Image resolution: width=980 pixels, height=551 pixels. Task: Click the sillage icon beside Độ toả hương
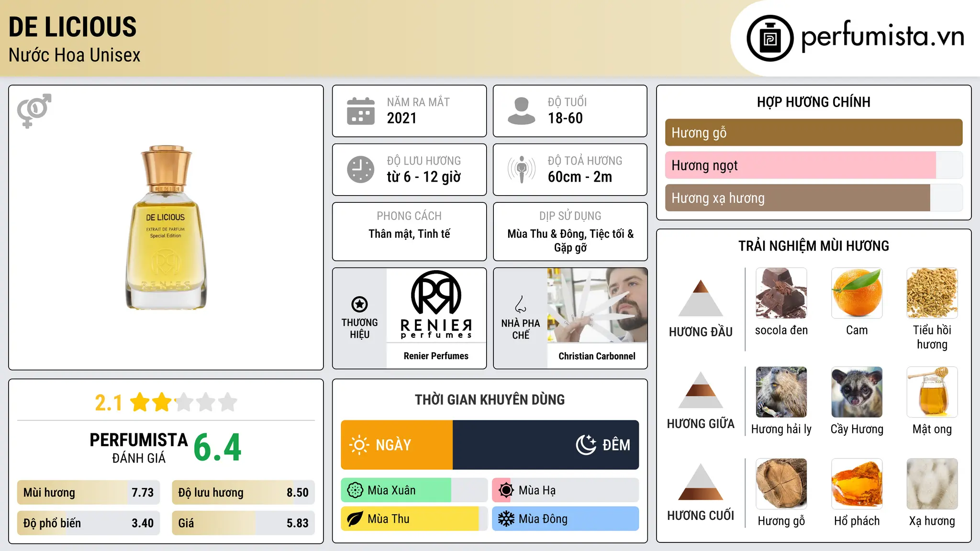[521, 169]
